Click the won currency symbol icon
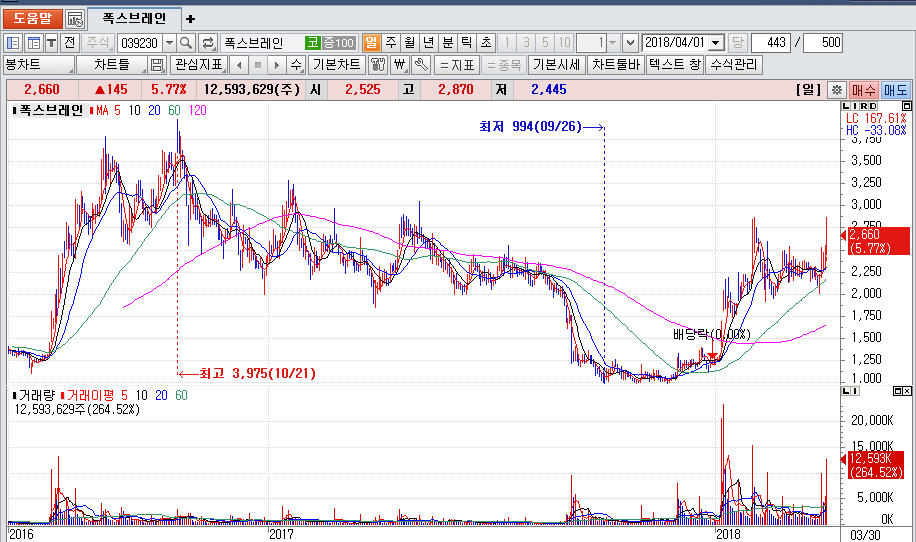Viewport: 916px width, 542px height. click(399, 65)
